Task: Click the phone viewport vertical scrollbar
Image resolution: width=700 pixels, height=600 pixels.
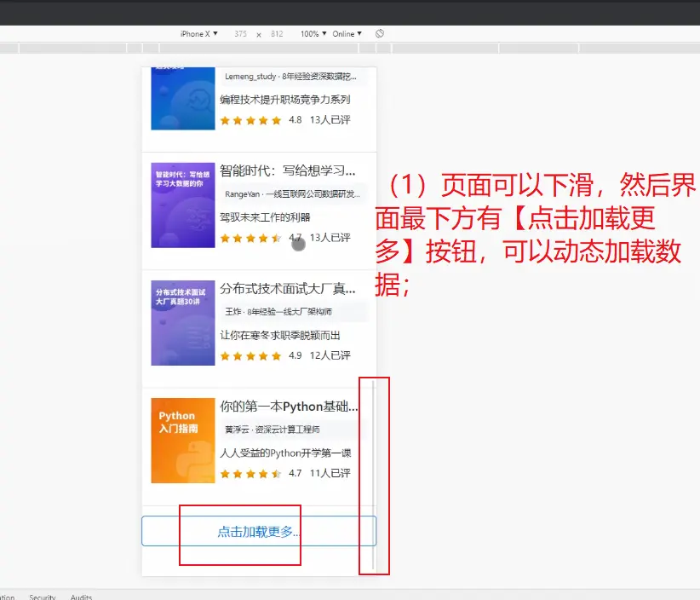Action: (x=373, y=475)
